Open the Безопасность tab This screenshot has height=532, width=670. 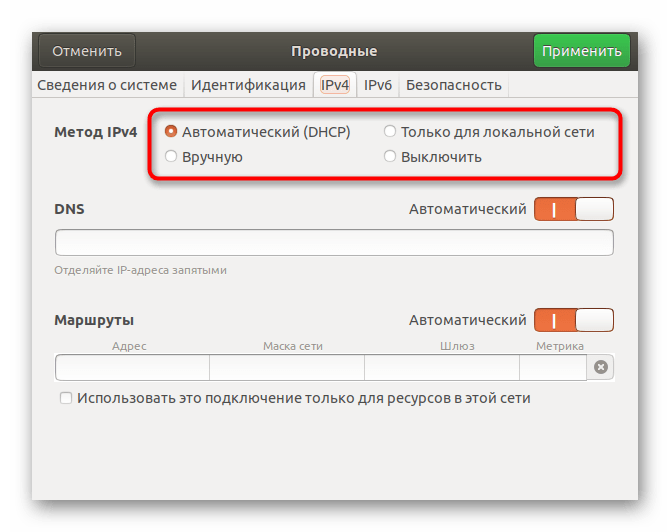tap(453, 85)
